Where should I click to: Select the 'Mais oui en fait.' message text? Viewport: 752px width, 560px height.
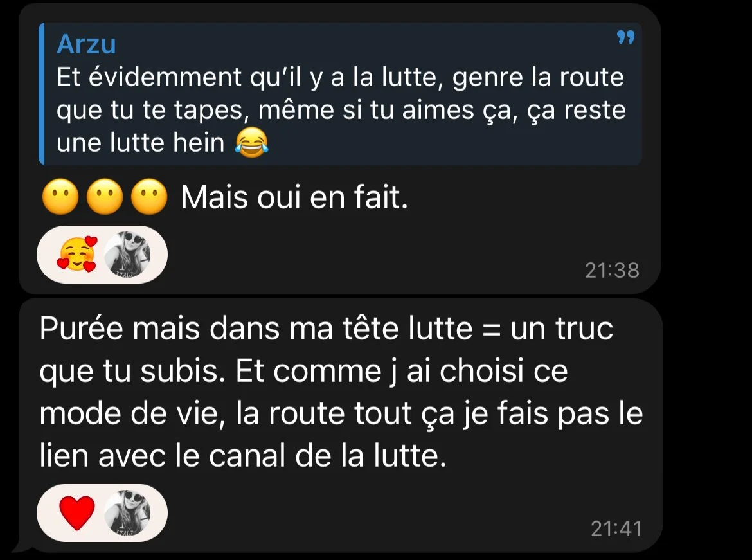click(x=294, y=197)
